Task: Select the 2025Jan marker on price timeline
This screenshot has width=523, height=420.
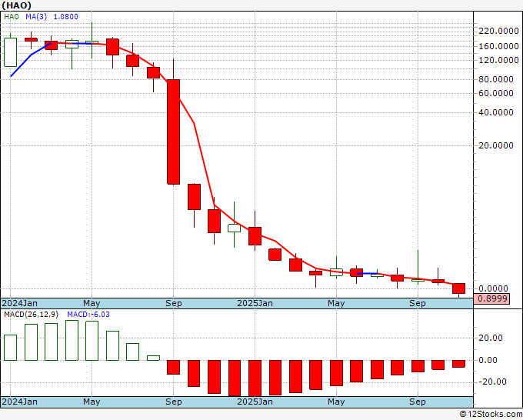Action: 255,303
